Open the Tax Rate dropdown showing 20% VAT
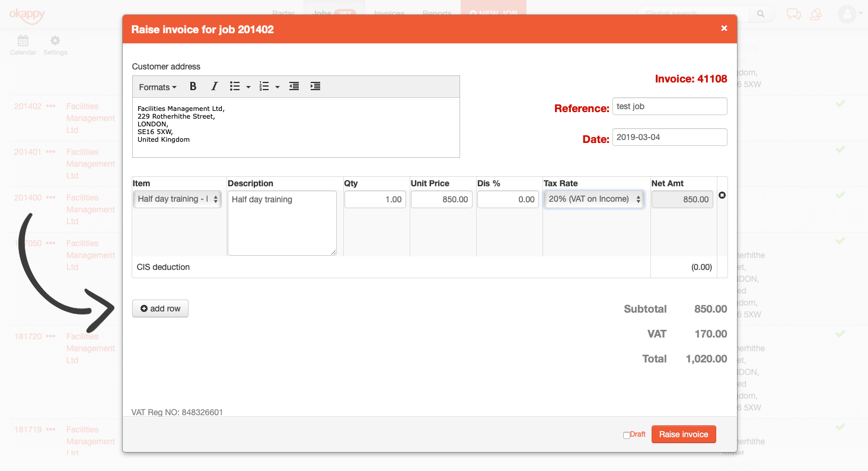Image resolution: width=868 pixels, height=471 pixels. [x=594, y=199]
